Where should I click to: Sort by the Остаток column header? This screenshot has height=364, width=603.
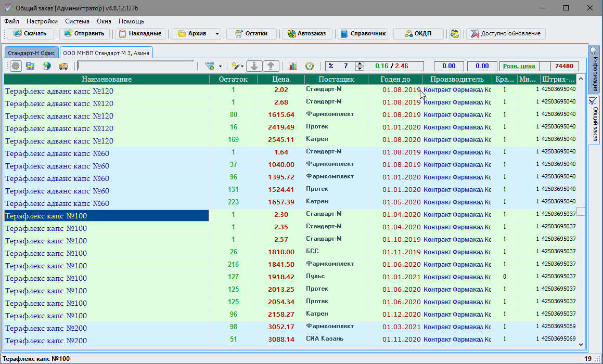pos(233,79)
